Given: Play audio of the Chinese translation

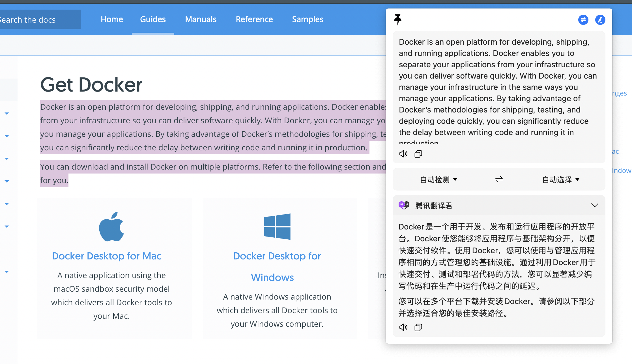Looking at the screenshot, I should pyautogui.click(x=403, y=327).
